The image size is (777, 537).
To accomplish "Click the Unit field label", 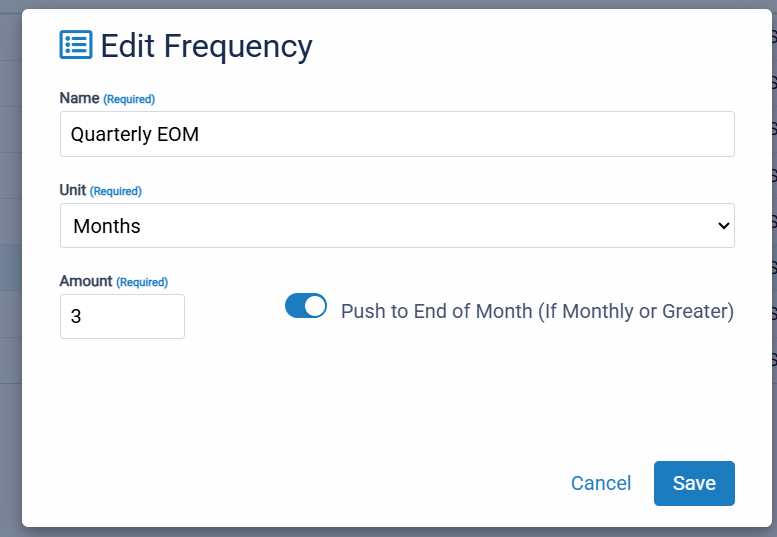I will tap(72, 190).
